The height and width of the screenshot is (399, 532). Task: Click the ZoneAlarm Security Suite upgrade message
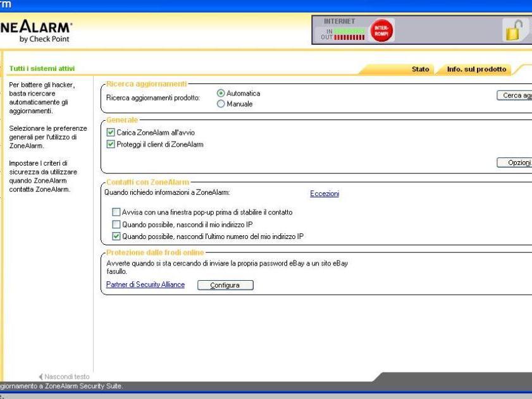(x=61, y=386)
